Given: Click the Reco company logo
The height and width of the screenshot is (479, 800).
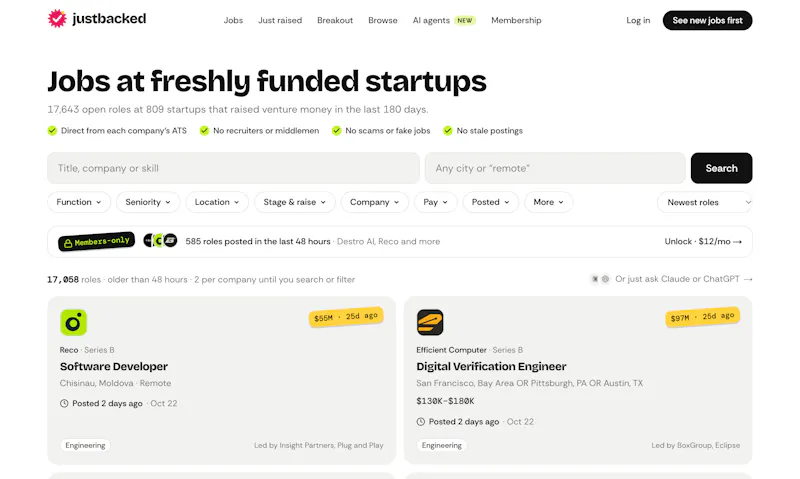Looking at the screenshot, I should click(x=73, y=322).
